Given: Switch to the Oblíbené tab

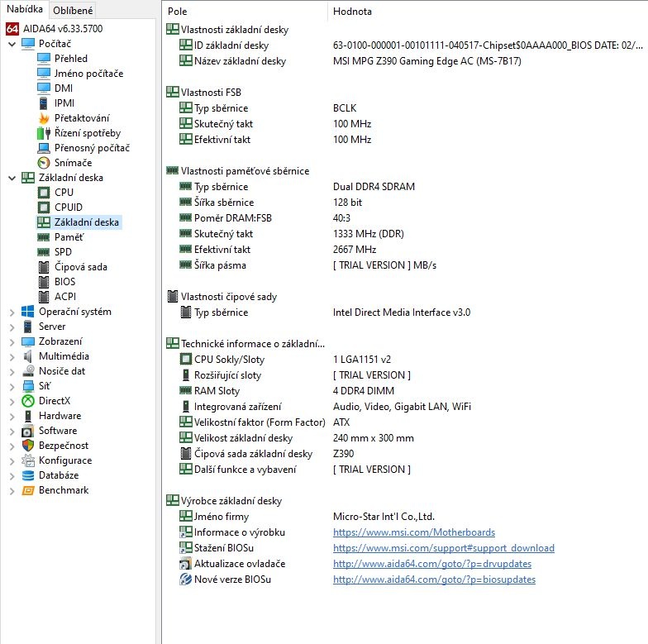Looking at the screenshot, I should tap(73, 10).
